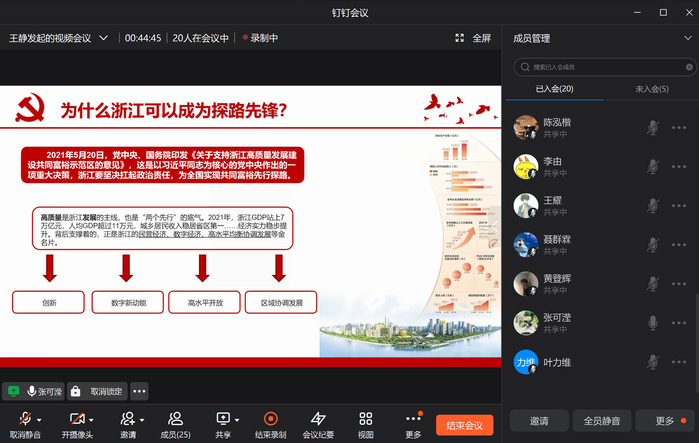Turn on camera with 开摄像头 icon
This screenshot has height=443, width=699.
[x=75, y=418]
